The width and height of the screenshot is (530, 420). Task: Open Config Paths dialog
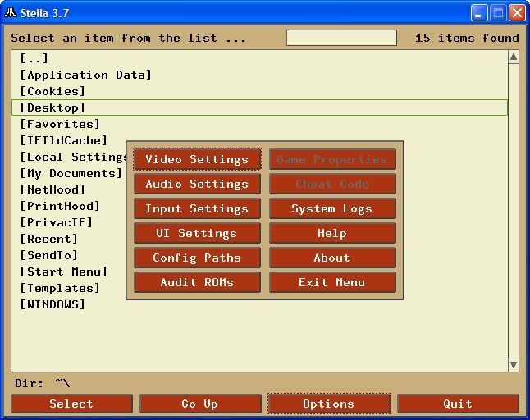coord(197,258)
